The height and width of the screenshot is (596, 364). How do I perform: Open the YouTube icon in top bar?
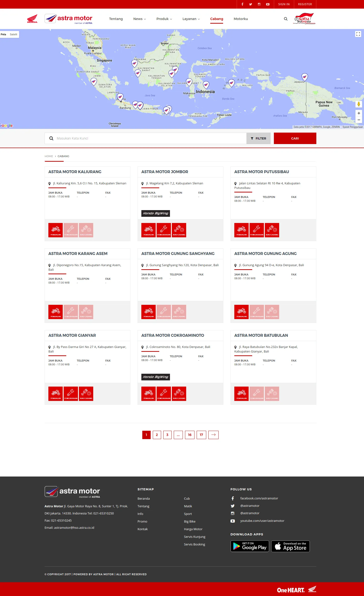(x=267, y=4)
